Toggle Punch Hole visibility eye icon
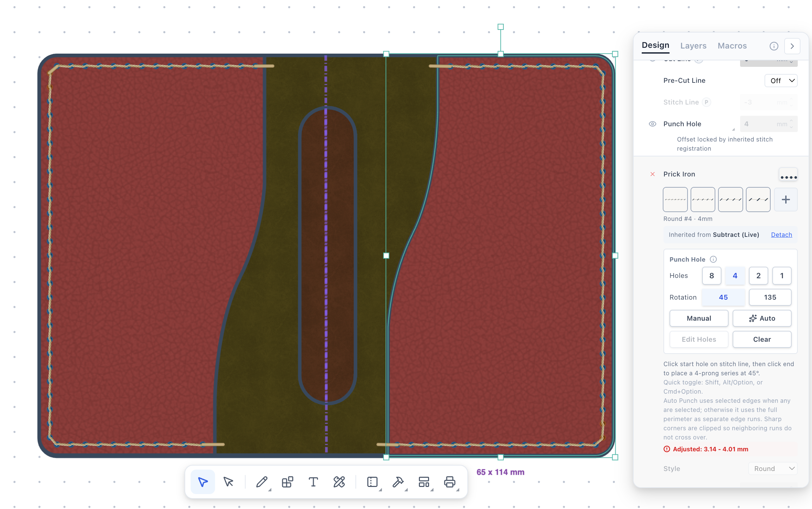Screen dimensions: 812x509 (x=652, y=124)
